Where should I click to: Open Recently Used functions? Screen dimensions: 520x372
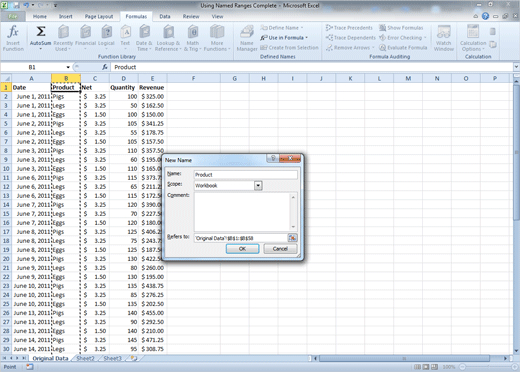pyautogui.click(x=63, y=38)
